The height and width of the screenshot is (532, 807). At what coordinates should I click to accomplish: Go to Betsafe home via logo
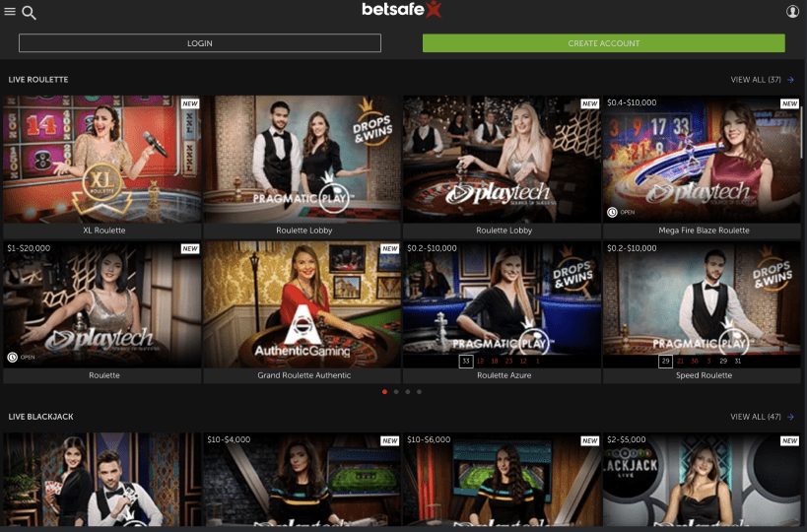coord(402,9)
